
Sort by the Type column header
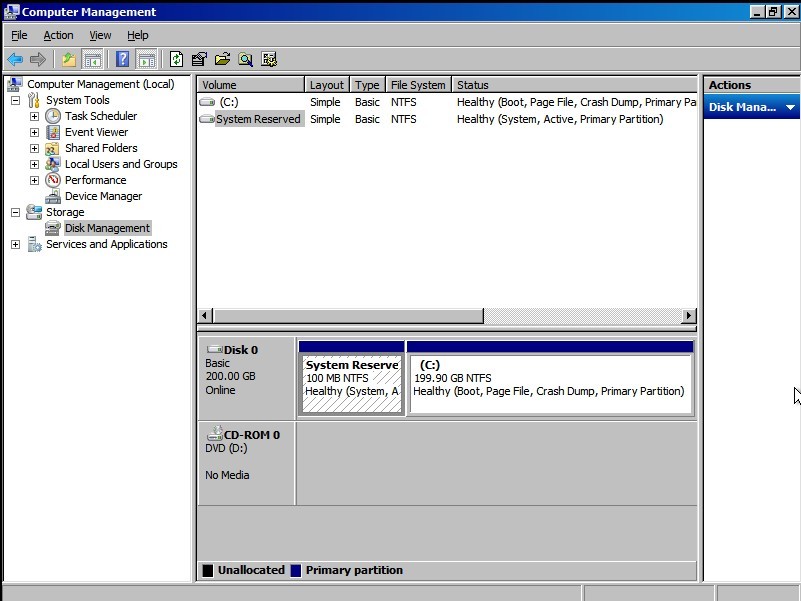367,85
